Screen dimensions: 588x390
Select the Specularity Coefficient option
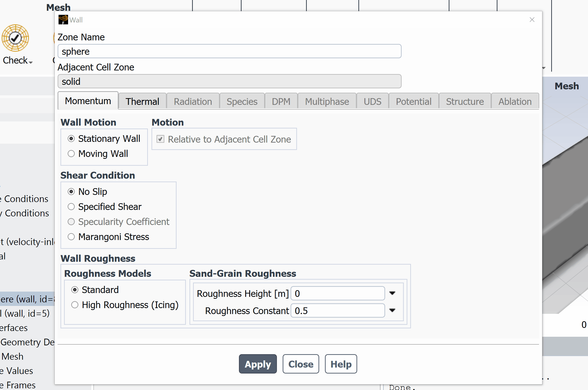(x=71, y=222)
